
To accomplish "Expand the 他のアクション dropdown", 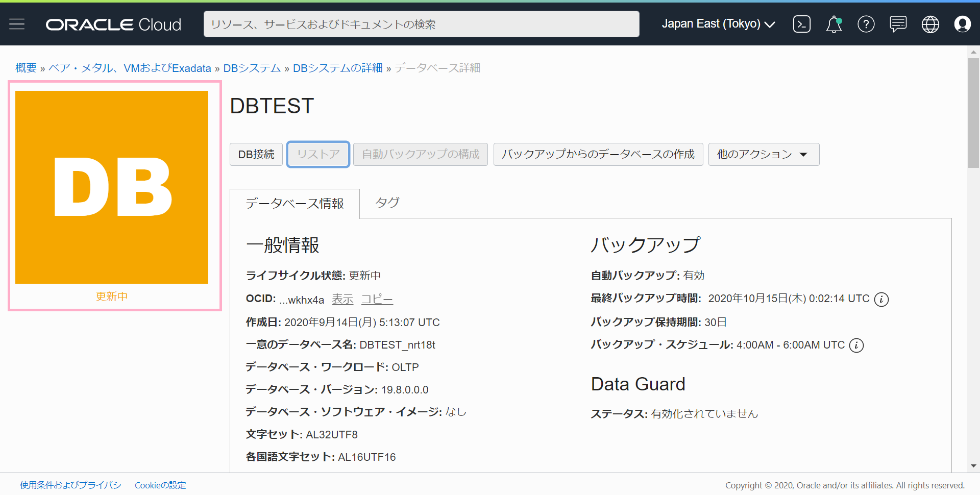I will point(764,154).
